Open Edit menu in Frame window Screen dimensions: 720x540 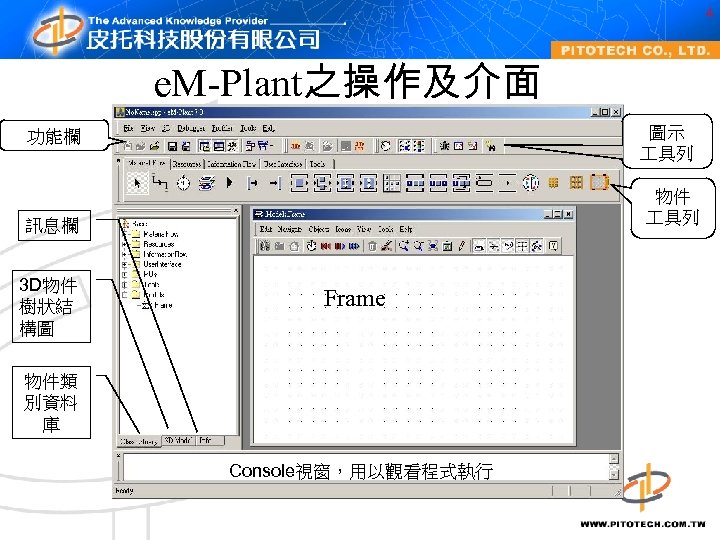(265, 229)
